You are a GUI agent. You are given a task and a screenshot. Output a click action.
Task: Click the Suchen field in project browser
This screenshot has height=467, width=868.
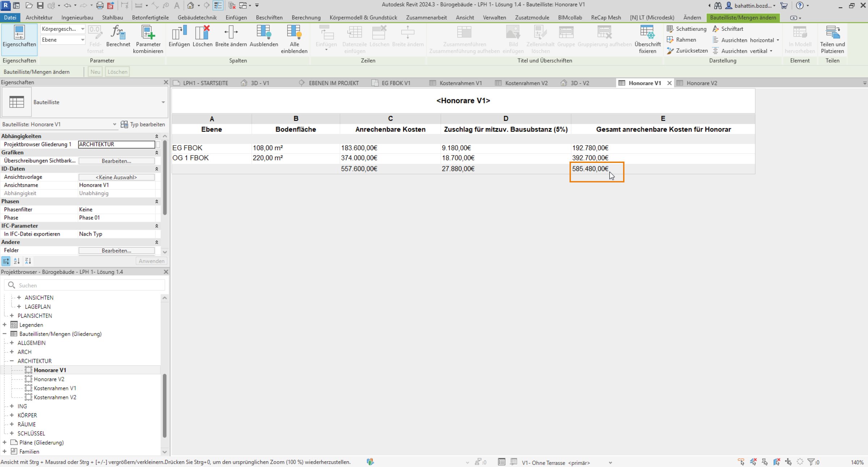85,285
